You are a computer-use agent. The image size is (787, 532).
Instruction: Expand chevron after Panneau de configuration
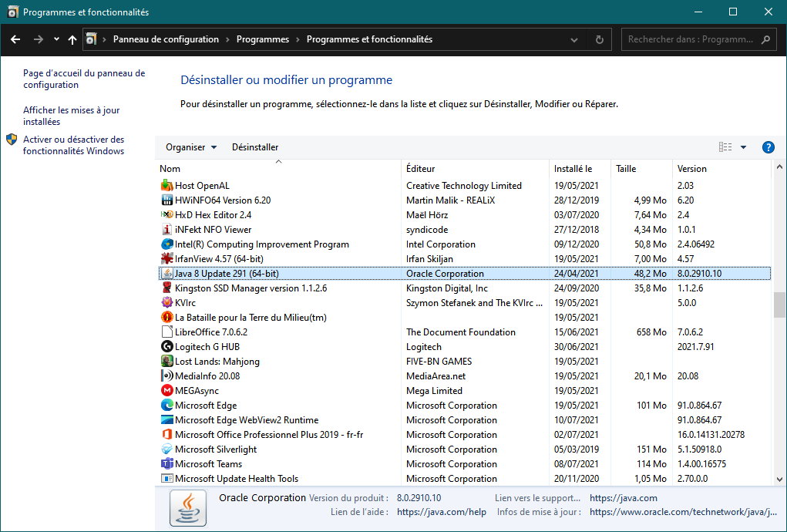coord(228,39)
